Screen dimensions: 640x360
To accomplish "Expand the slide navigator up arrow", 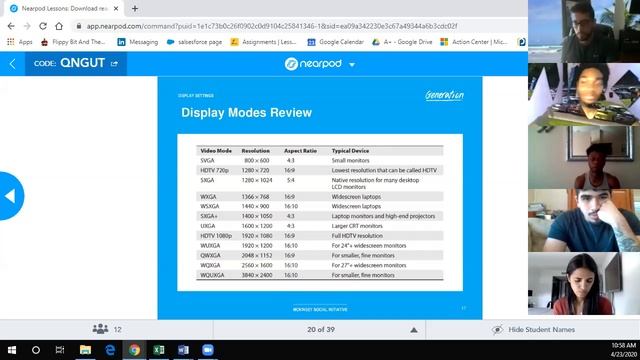I will click(413, 330).
